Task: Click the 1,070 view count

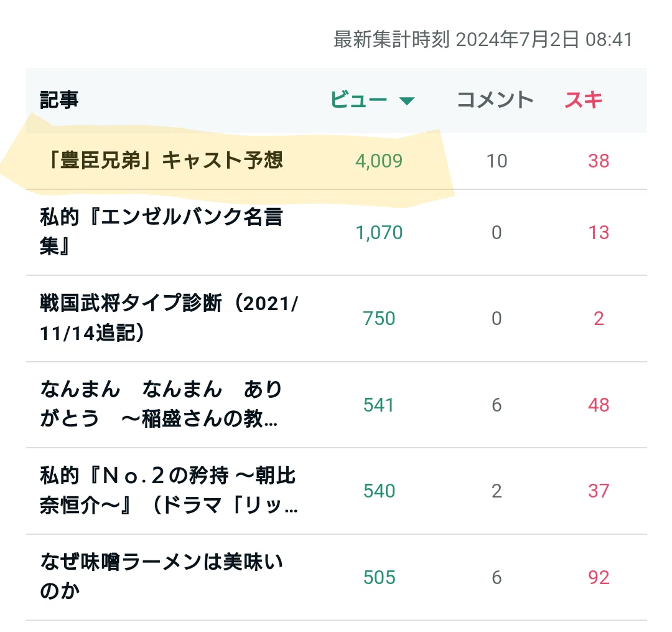Action: pyautogui.click(x=379, y=233)
